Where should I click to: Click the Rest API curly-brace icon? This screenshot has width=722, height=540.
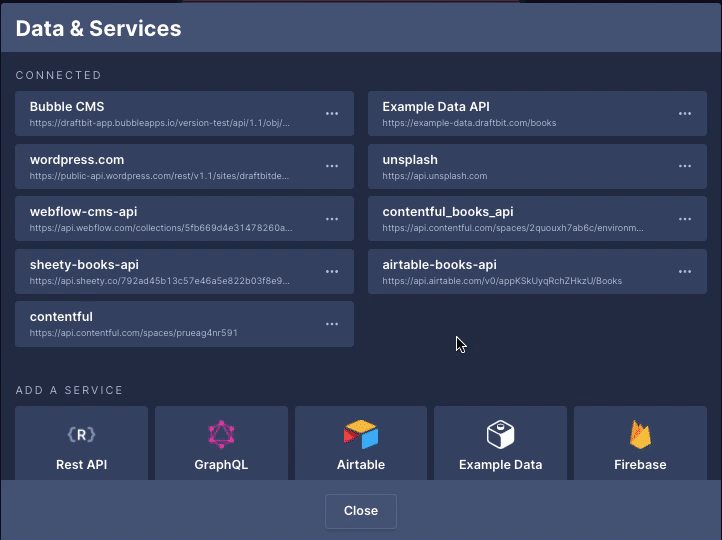[82, 435]
